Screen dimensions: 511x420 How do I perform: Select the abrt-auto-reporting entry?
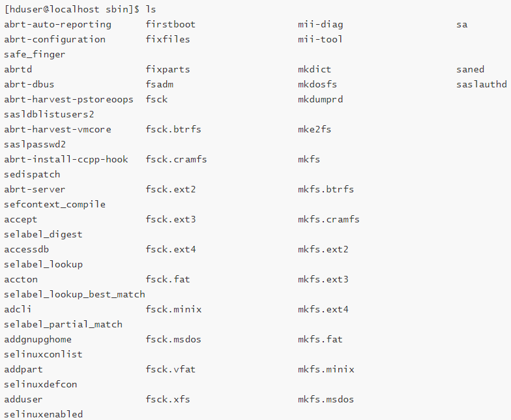click(57, 25)
